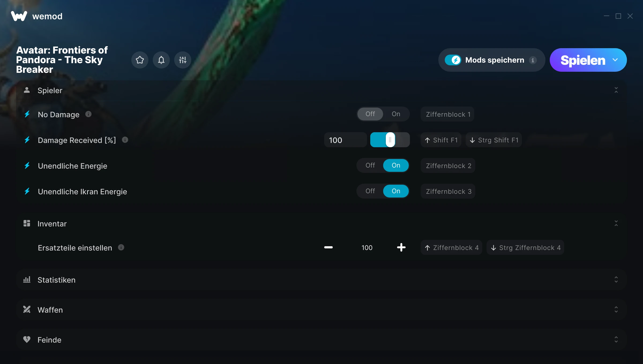Turn Unendliche Energie Off

[370, 165]
